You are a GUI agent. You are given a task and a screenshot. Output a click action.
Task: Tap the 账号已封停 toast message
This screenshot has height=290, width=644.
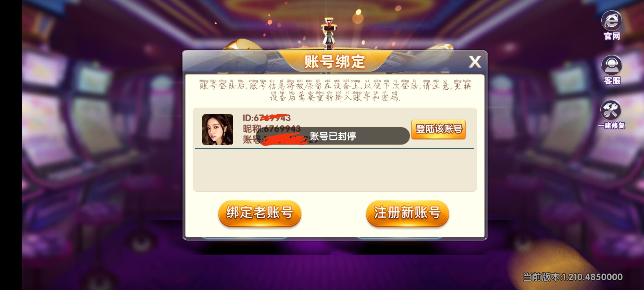[x=333, y=136]
